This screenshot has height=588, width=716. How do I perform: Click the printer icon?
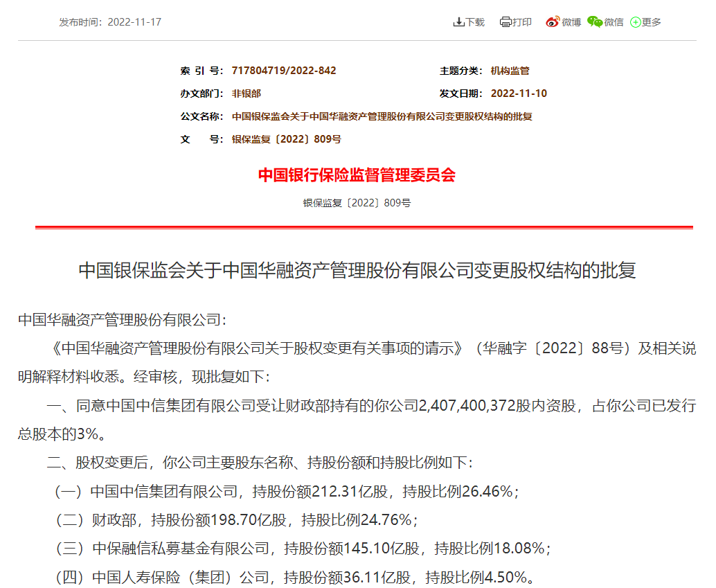tap(505, 22)
